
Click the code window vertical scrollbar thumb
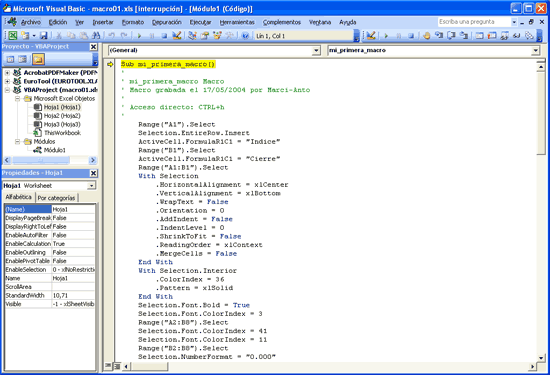(x=541, y=113)
